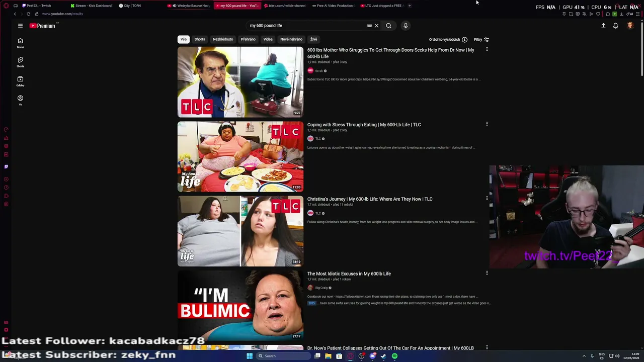Open the taskbar clock and date

631,356
